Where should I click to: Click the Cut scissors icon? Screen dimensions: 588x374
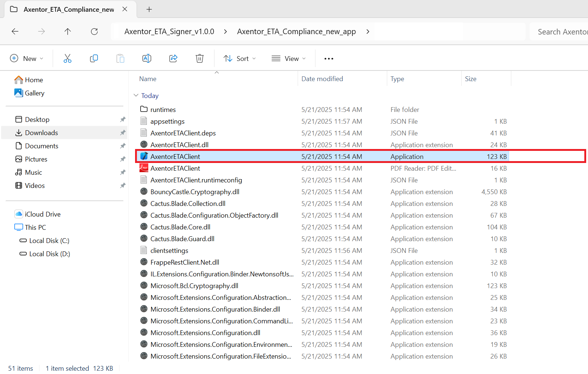[68, 58]
